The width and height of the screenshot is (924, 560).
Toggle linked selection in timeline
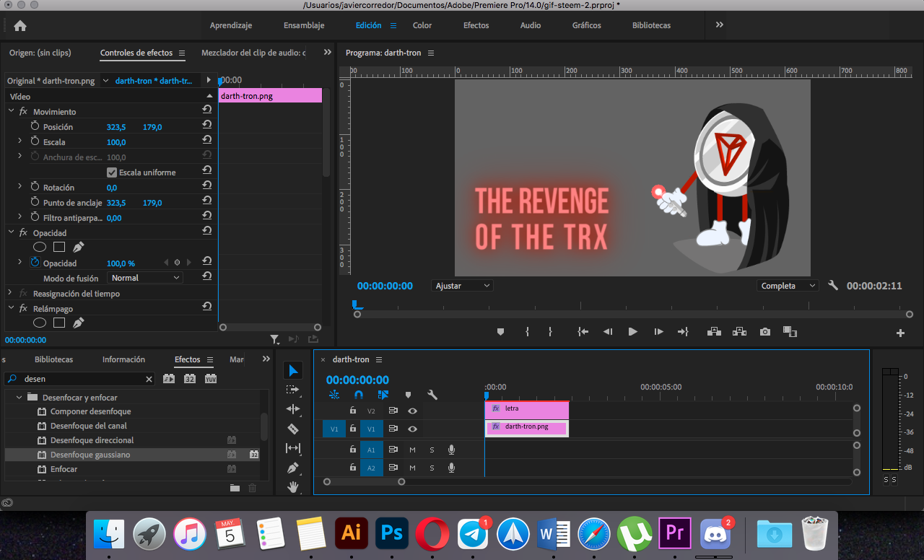coord(383,395)
